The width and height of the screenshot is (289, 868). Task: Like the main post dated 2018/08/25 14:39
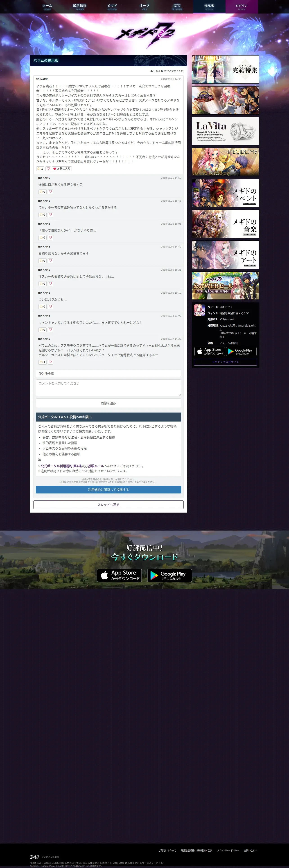[41, 169]
